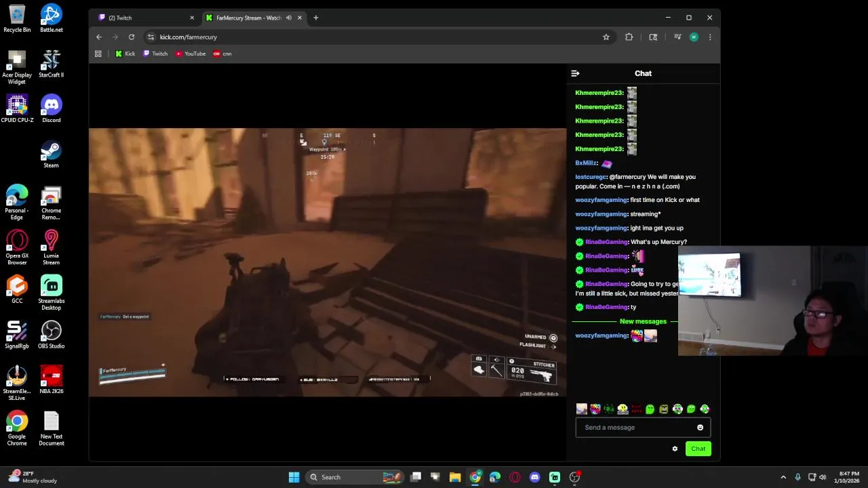Screen dimensions: 868x488
Task: Open the New Text Document file on the desktop
Action: (51, 428)
